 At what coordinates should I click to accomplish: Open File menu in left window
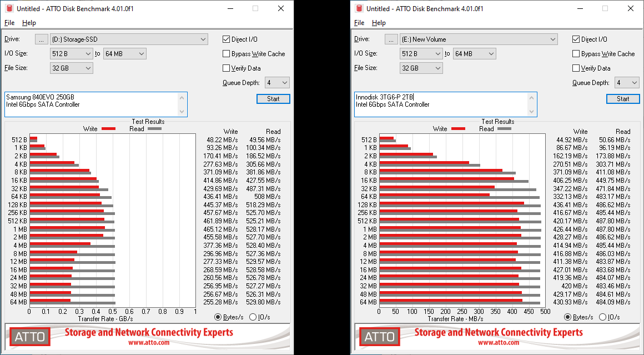click(9, 23)
